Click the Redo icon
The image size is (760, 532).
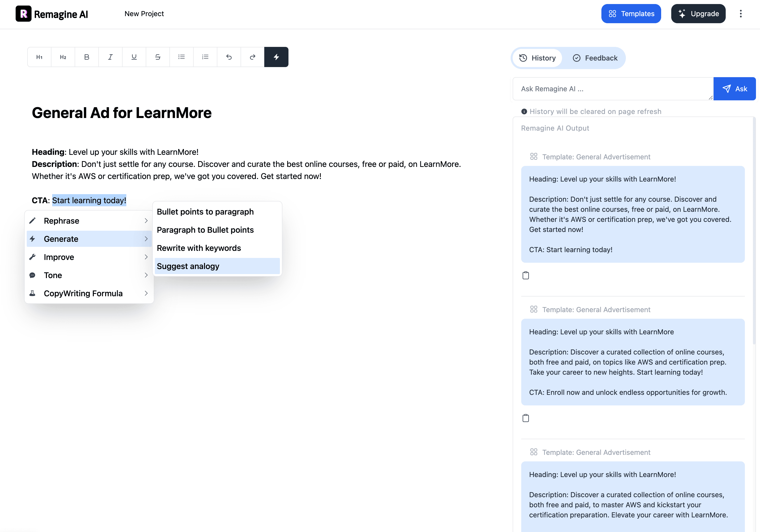pos(252,57)
